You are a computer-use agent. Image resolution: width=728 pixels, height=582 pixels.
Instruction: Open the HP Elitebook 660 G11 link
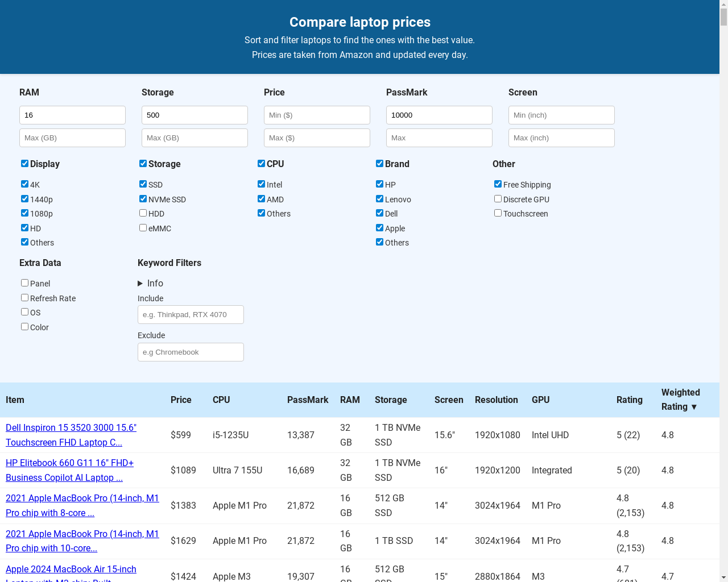click(x=69, y=470)
